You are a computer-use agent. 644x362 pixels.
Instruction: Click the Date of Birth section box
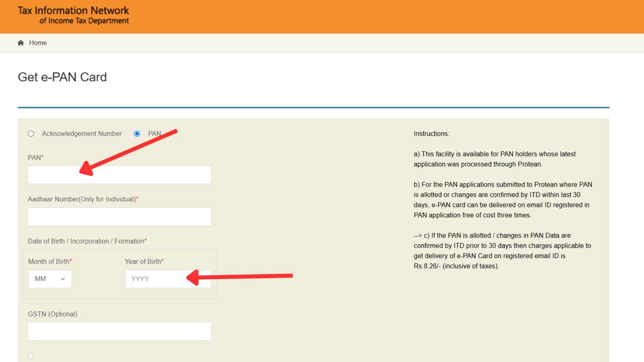click(119, 272)
